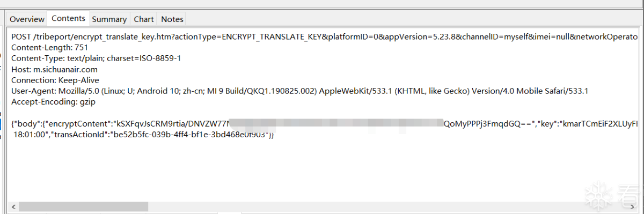This screenshot has width=644, height=214.
Task: Open the Summary tab
Action: point(109,19)
